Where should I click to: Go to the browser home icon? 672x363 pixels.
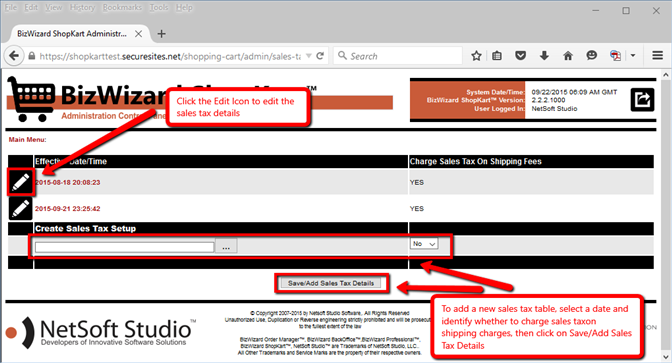[568, 56]
